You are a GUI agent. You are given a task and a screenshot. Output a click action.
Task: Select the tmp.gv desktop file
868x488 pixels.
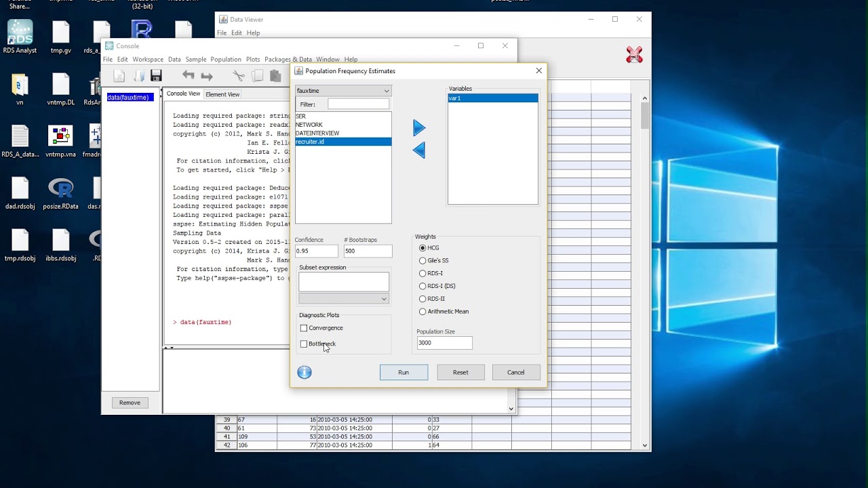(x=60, y=37)
